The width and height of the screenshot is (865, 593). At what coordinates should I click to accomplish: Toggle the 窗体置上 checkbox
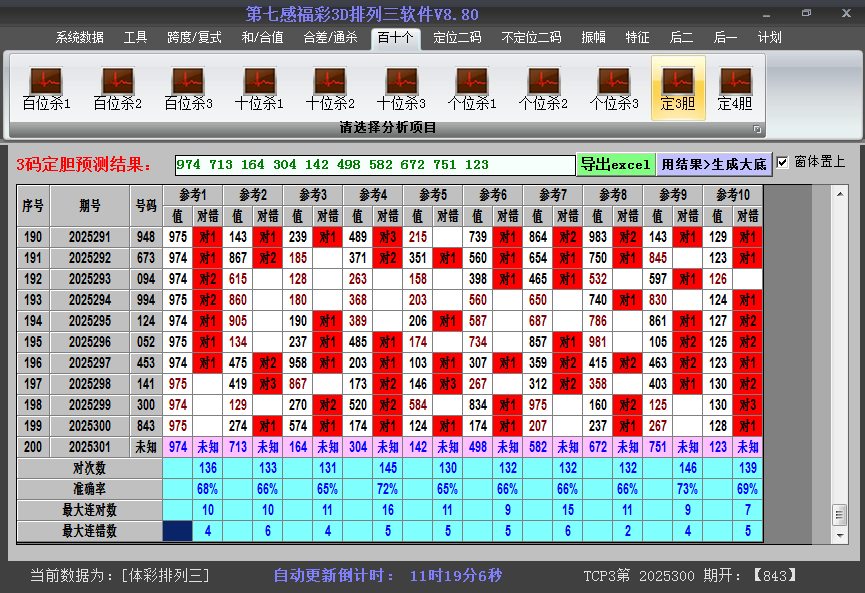pos(783,162)
